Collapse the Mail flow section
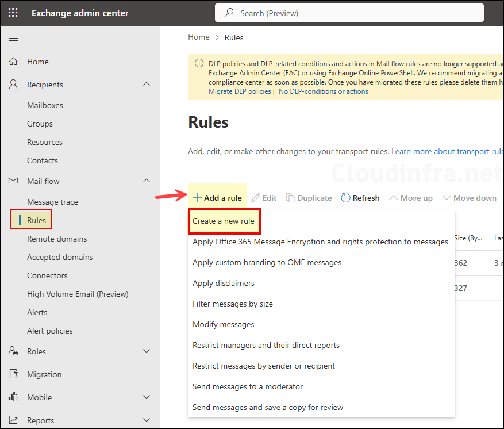 (147, 181)
